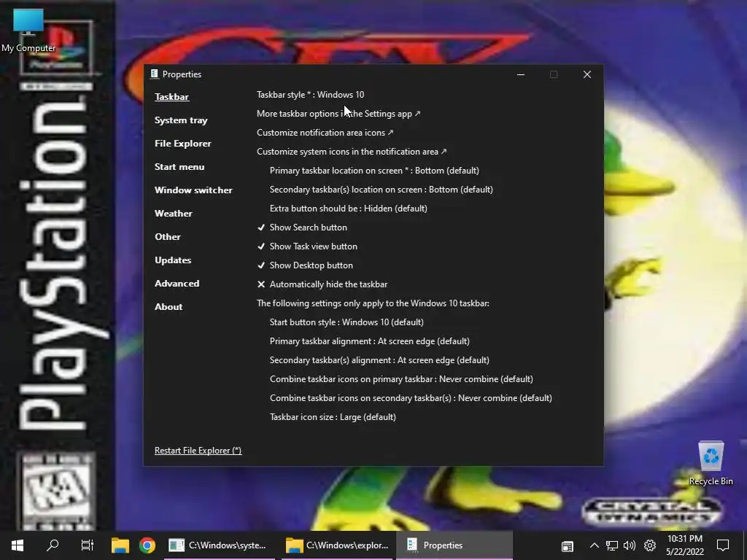Click the Properties window title icon
Viewport: 747px width, 560px height.
click(x=154, y=74)
